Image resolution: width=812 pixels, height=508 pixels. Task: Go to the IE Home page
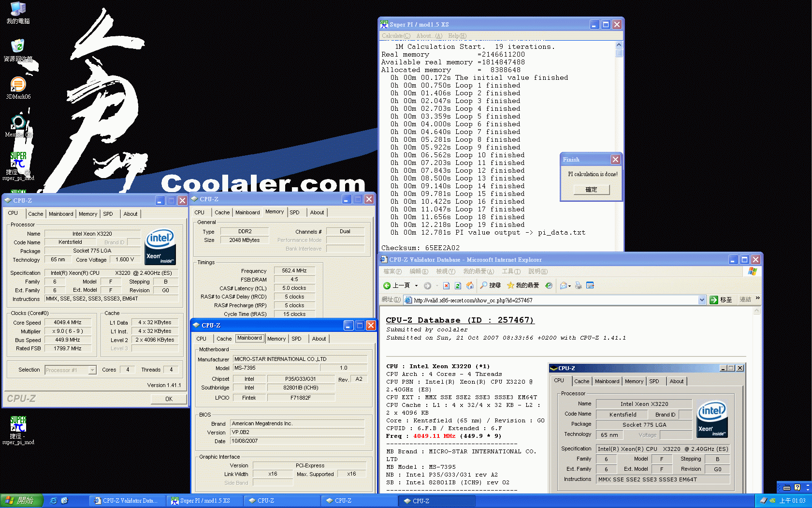[469, 285]
